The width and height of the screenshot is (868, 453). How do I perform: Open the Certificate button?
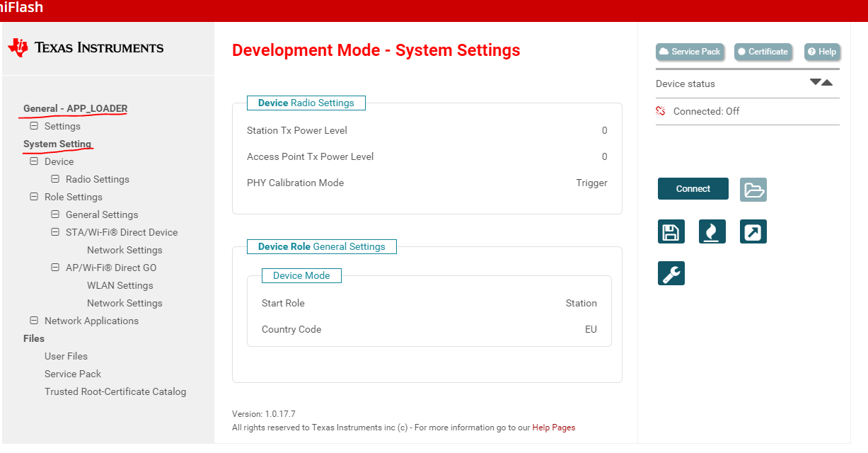(x=763, y=52)
